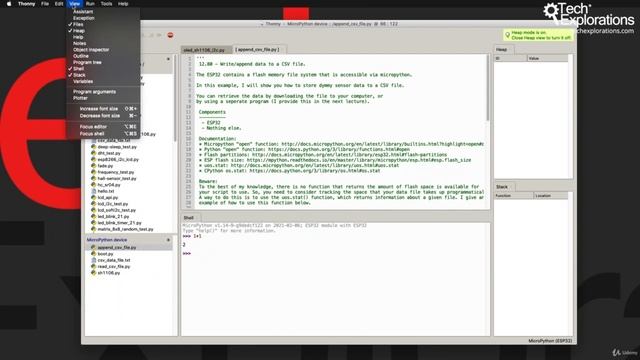Open the Edit menu
Viewport: 640px width, 360px height.
click(59, 4)
